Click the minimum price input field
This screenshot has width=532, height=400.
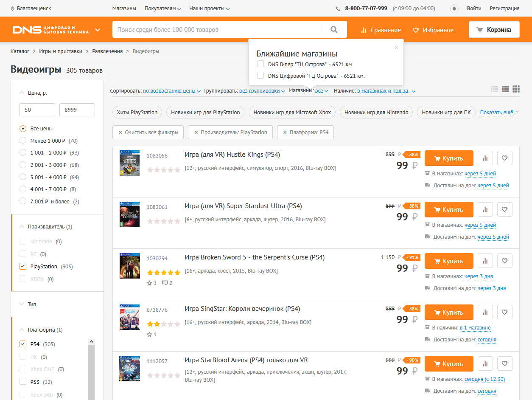click(x=37, y=110)
